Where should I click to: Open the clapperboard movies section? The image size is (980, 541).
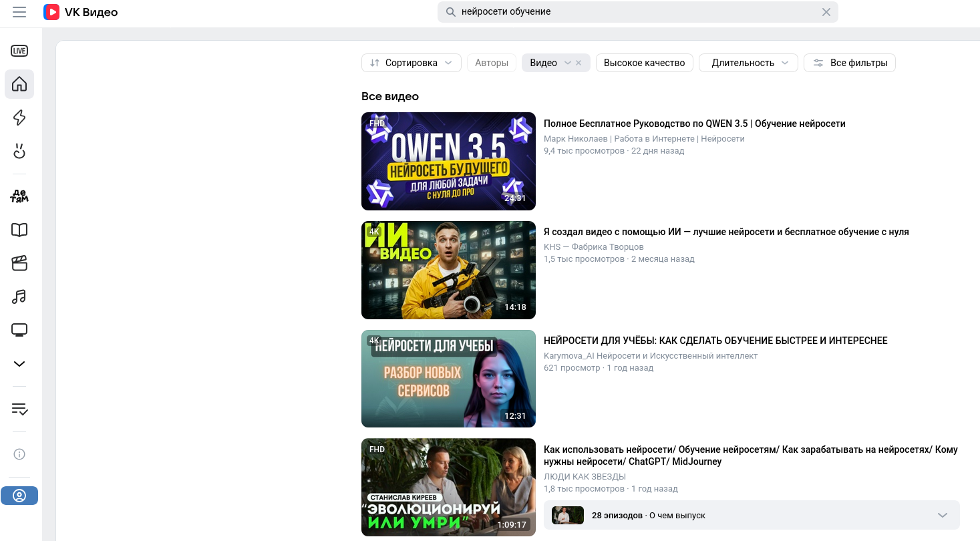19,263
